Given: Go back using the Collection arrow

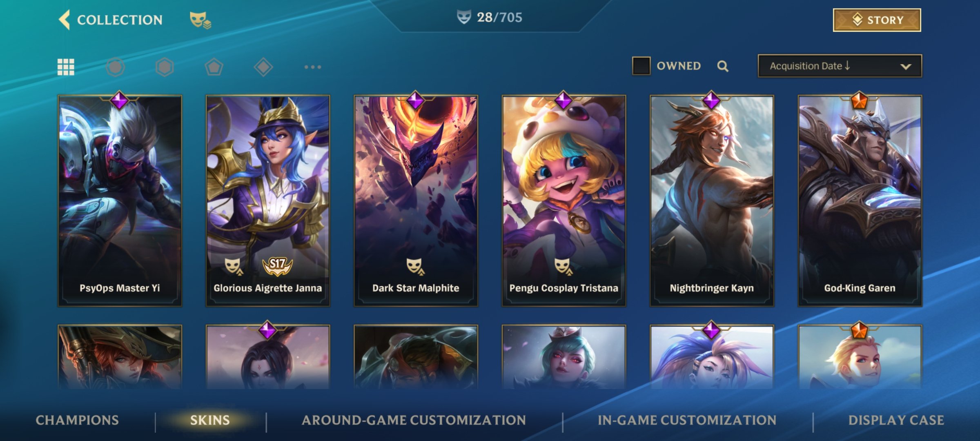Looking at the screenshot, I should pos(65,20).
